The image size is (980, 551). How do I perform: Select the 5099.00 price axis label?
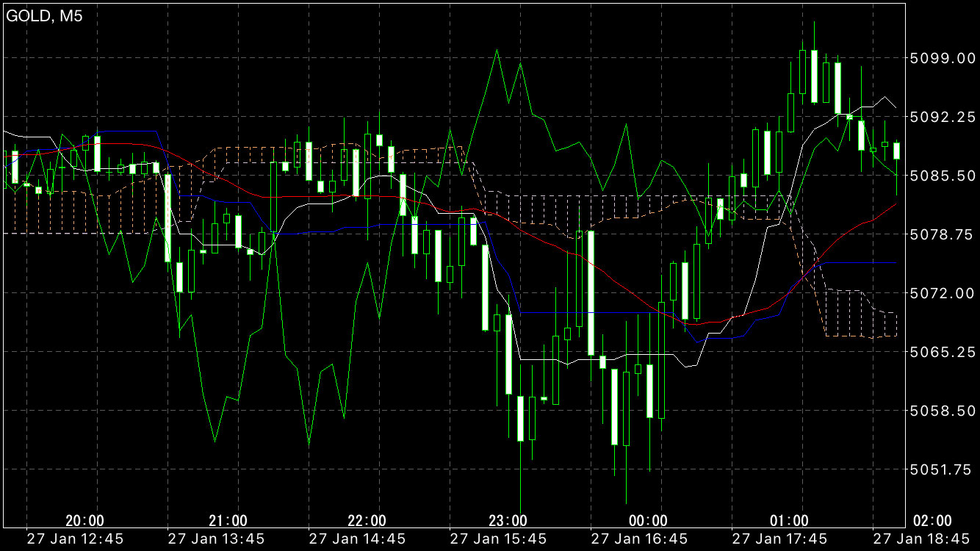coord(941,58)
